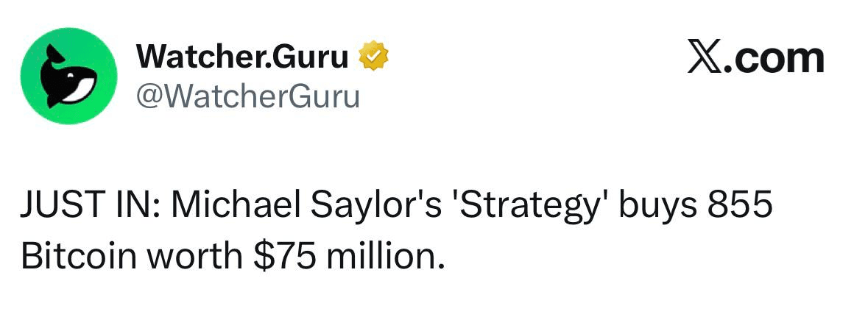Click the gold verified badge
This screenshot has height=317, width=868.
pyautogui.click(x=373, y=57)
